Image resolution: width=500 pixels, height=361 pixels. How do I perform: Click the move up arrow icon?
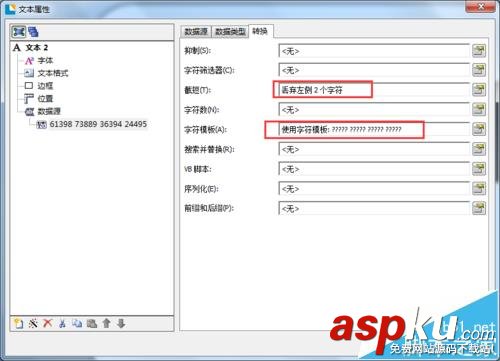tap(106, 323)
